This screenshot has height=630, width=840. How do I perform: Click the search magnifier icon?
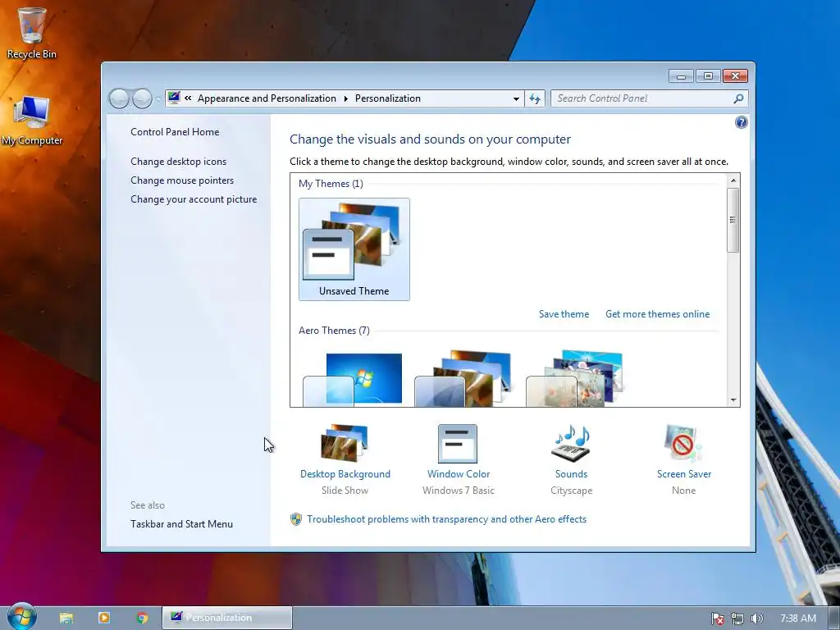(x=739, y=98)
